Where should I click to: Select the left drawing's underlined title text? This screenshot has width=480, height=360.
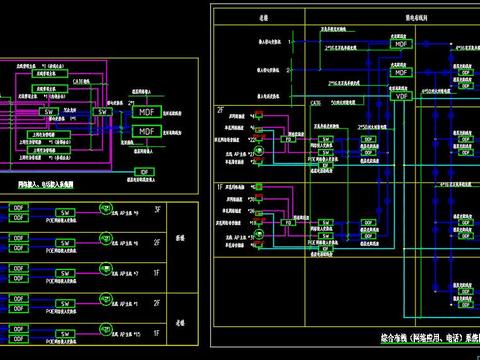coord(46,184)
